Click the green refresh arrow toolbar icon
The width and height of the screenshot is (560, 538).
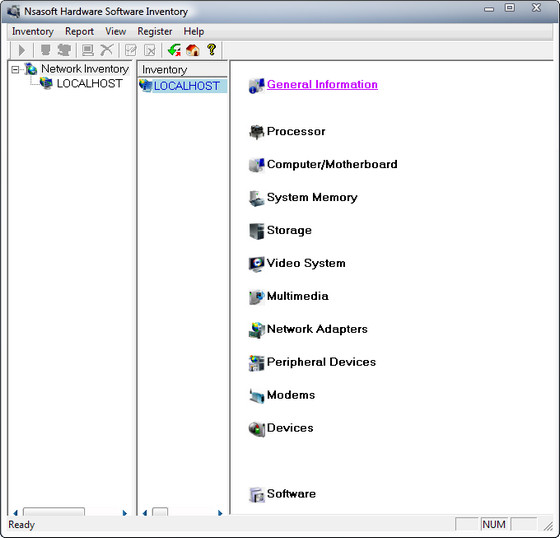tap(174, 50)
